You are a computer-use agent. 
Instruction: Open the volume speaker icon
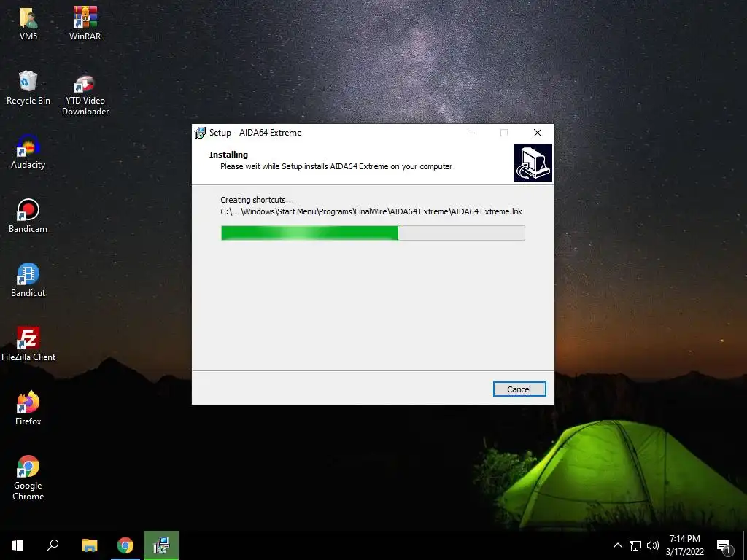point(653,545)
